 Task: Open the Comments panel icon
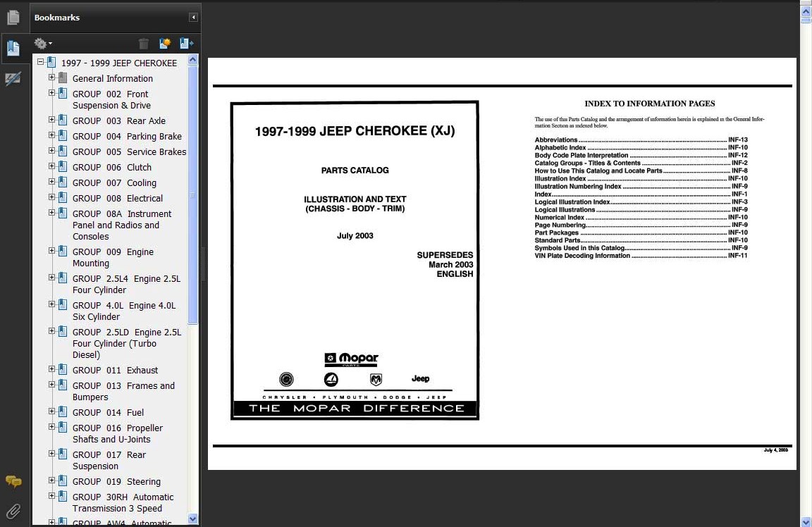tap(13, 481)
